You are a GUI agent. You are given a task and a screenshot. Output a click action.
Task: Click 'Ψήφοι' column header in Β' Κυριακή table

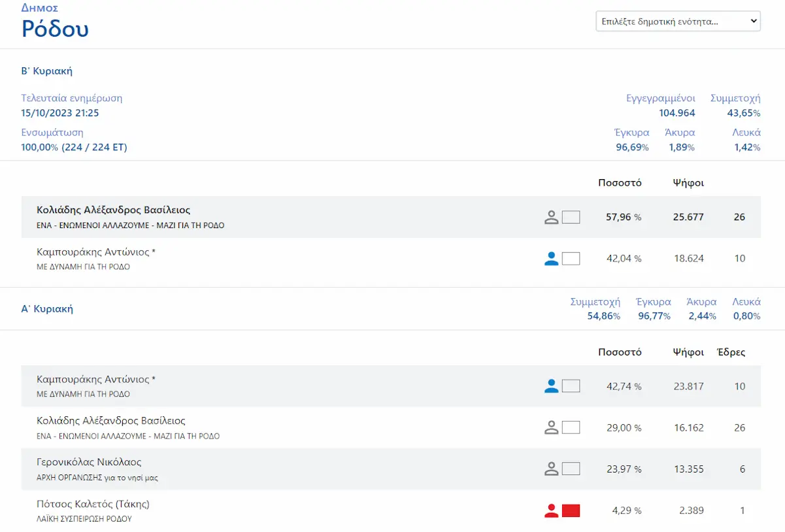pos(688,183)
